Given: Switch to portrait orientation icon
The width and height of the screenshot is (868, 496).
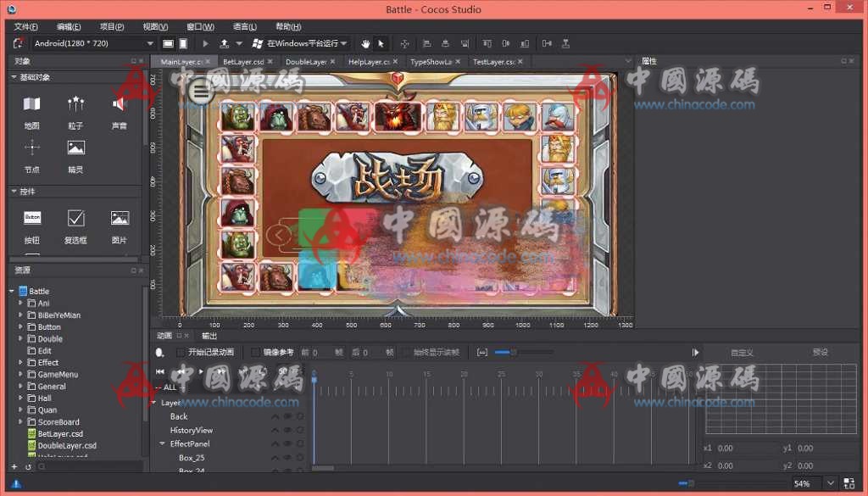Looking at the screenshot, I should pyautogui.click(x=183, y=43).
